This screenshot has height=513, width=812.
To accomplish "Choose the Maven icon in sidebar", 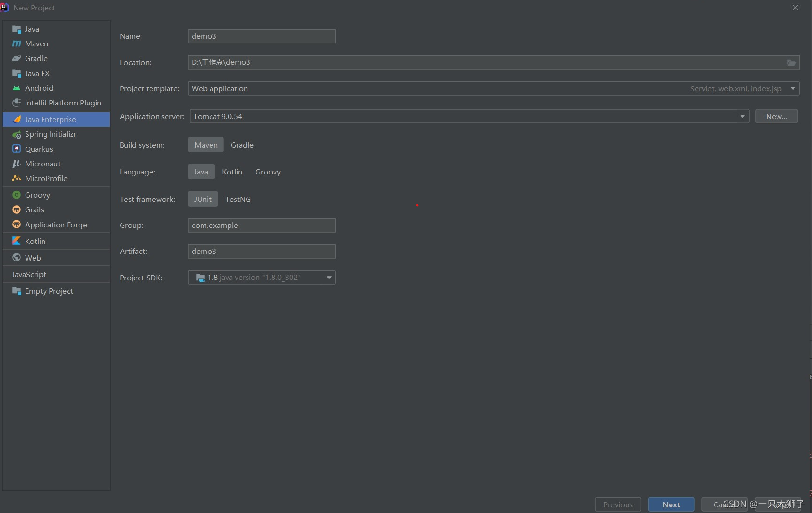I will click(x=17, y=44).
